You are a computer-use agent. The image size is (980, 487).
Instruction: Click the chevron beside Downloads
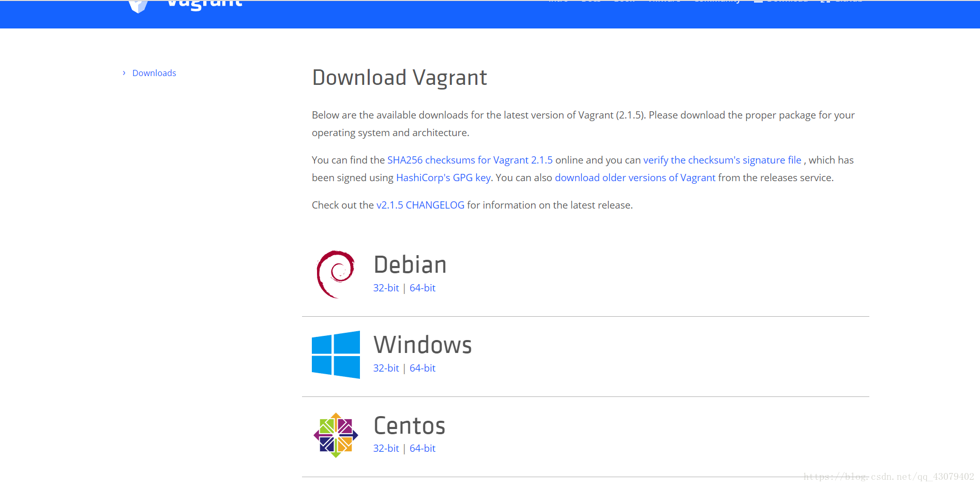(x=124, y=73)
